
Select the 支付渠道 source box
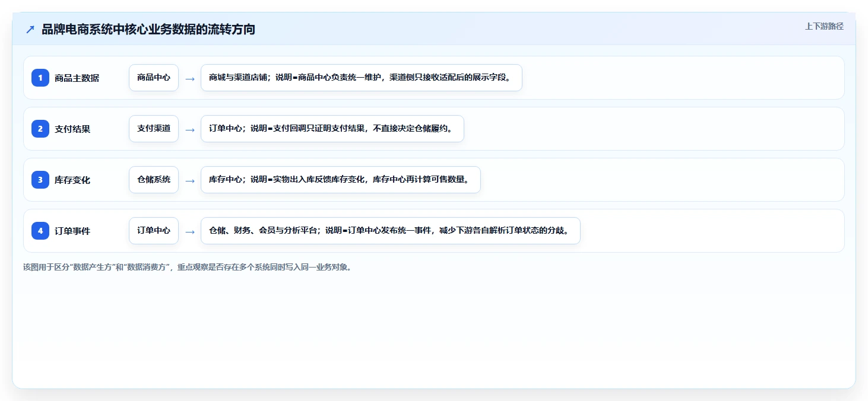pyautogui.click(x=154, y=129)
